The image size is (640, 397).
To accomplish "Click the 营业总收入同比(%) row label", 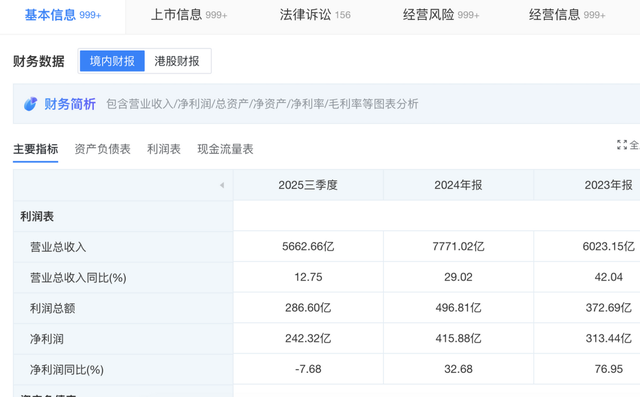I will [x=78, y=278].
